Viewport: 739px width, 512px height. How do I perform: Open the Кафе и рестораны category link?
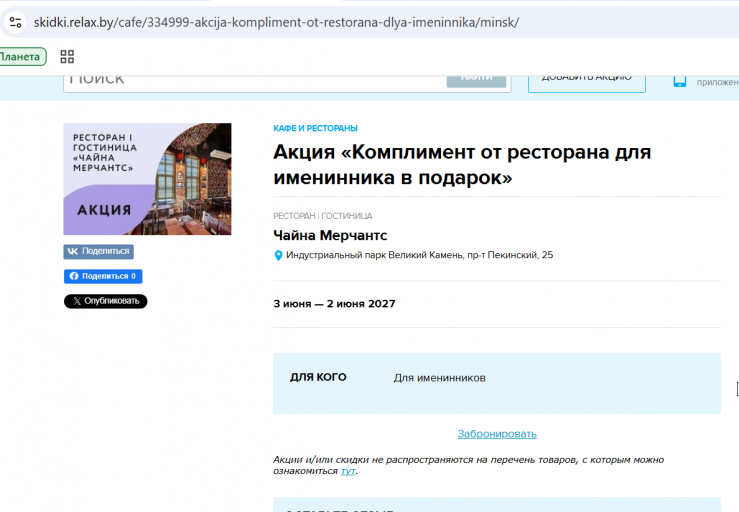coord(315,128)
